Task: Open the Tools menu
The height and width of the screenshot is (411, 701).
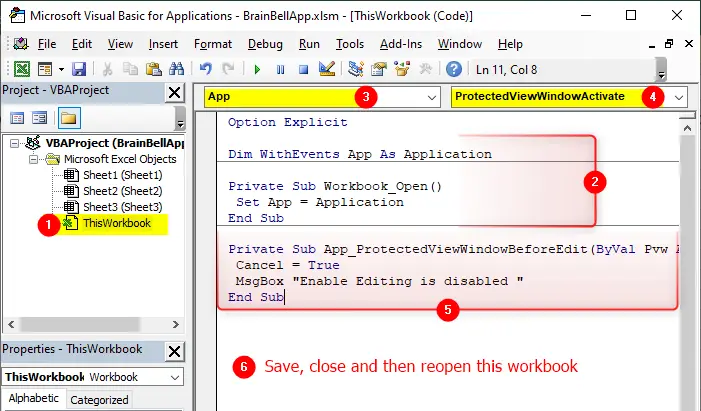Action: 350,44
